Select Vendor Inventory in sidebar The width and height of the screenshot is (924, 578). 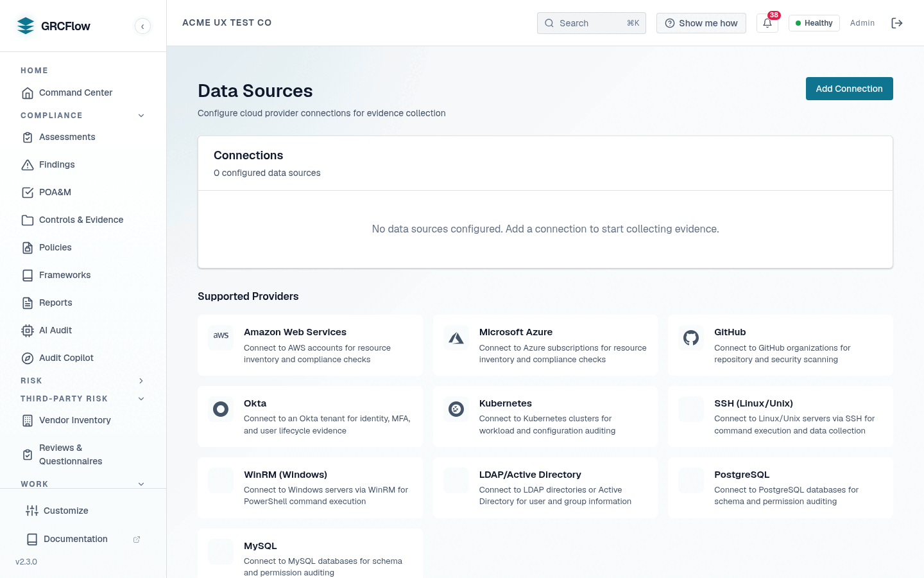(83, 421)
